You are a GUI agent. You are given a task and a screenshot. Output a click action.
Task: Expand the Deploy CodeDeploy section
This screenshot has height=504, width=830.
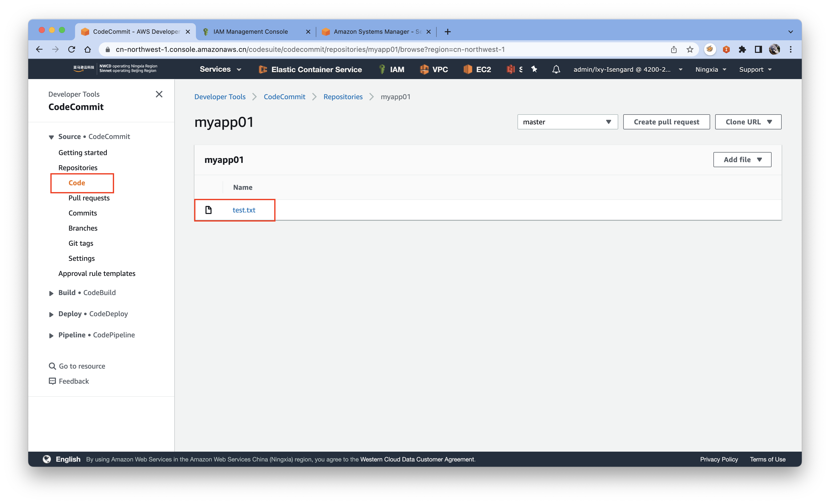tap(51, 314)
